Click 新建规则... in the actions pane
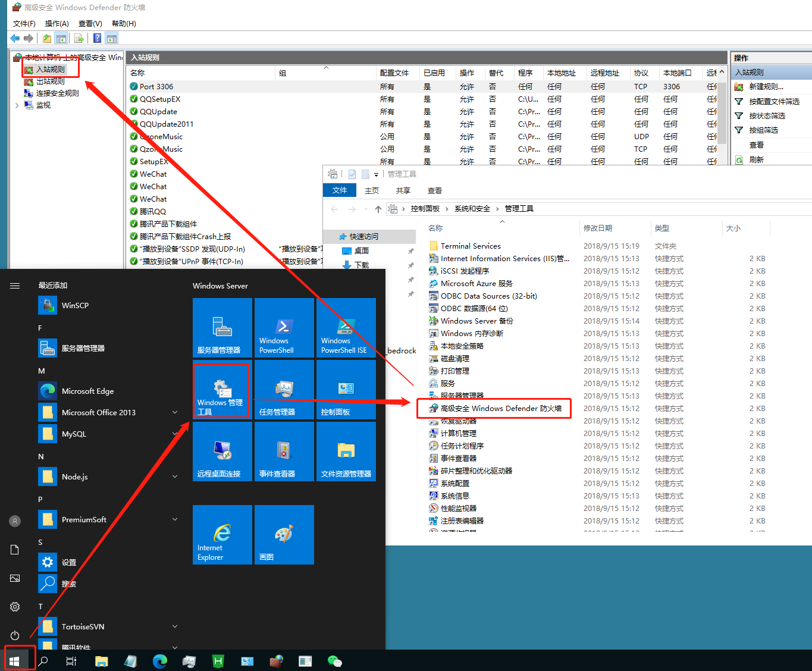The image size is (812, 671). click(x=766, y=87)
